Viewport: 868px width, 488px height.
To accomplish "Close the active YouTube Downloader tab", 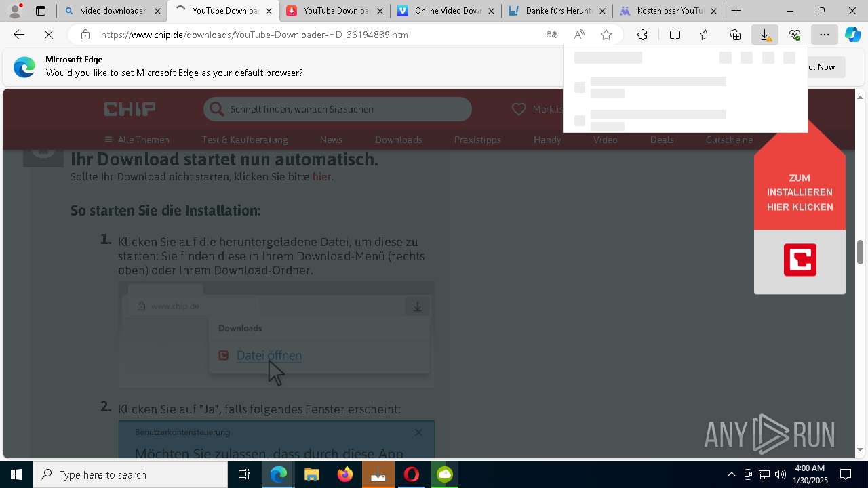I will pyautogui.click(x=269, y=11).
